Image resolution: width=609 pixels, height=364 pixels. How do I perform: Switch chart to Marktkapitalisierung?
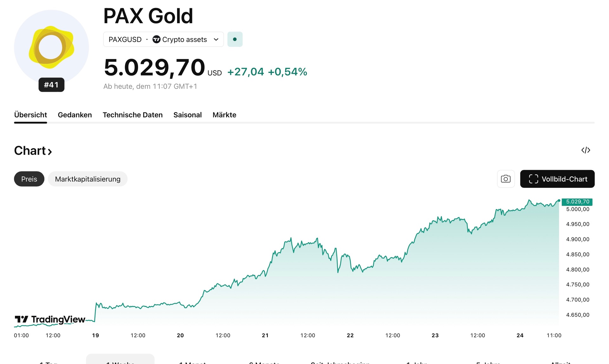tap(88, 179)
